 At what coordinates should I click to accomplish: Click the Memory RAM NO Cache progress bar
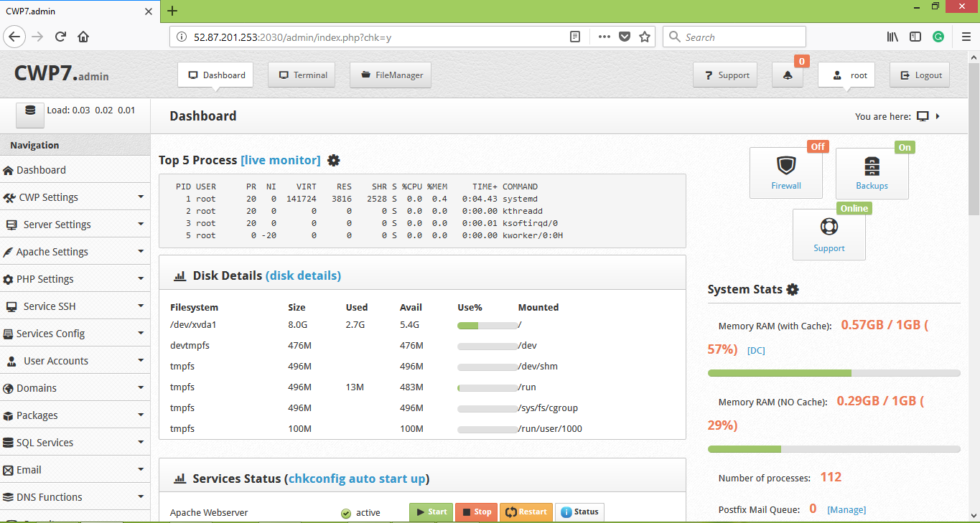pos(834,449)
